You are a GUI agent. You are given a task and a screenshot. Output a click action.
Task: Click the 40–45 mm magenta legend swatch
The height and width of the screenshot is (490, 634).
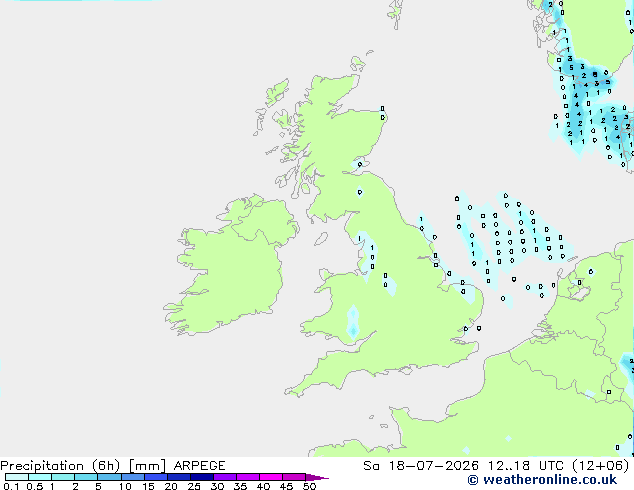[x=271, y=477]
